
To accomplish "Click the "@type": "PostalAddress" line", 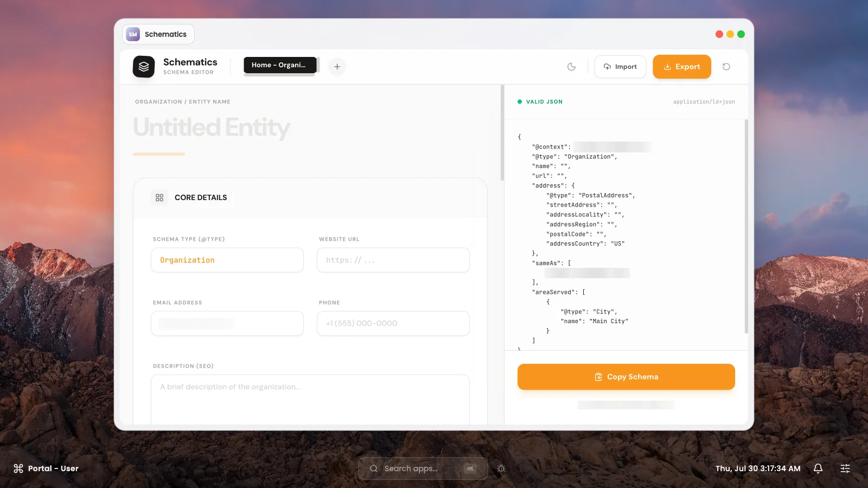I will (x=591, y=195).
